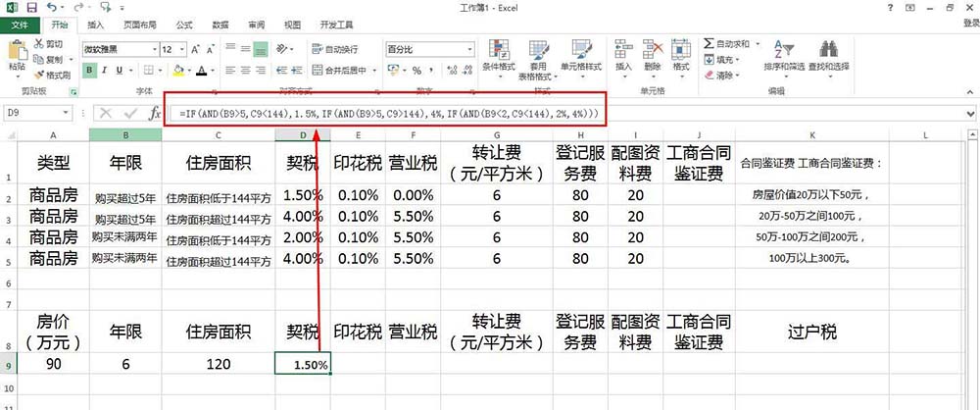The height and width of the screenshot is (410, 980).
Task: Click the increase indent icon
Action: point(298,70)
